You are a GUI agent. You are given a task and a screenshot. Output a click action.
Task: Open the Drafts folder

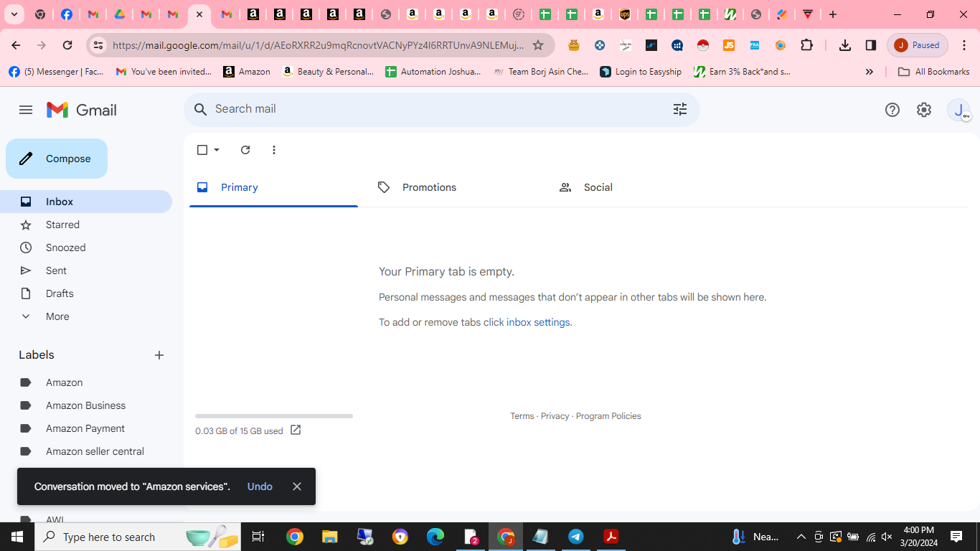coord(86,293)
